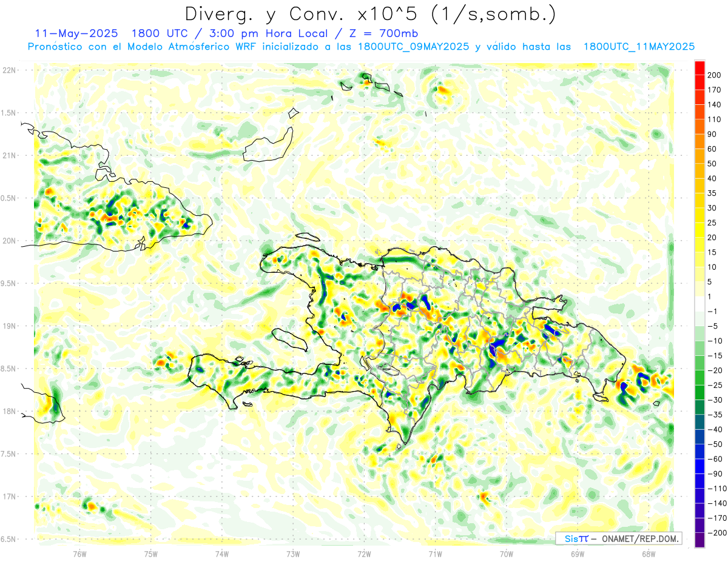Click the '19N' latitude label
The width and height of the screenshot is (728, 562).
click(x=9, y=326)
